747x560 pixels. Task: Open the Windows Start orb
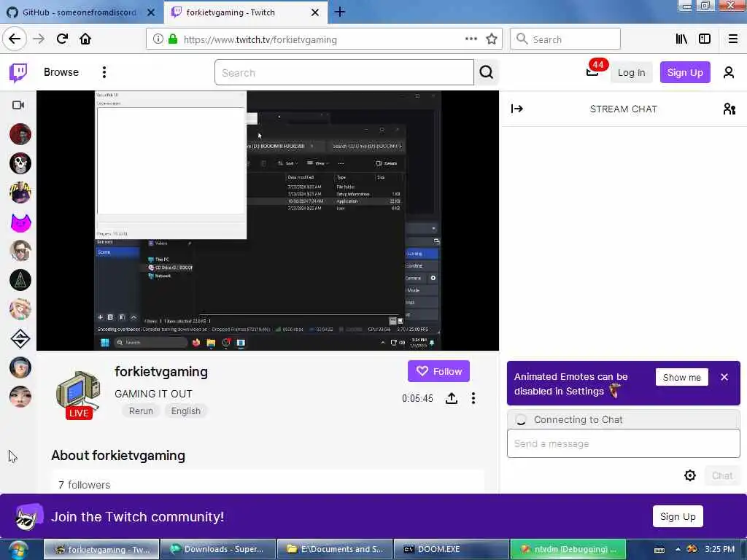coord(18,550)
